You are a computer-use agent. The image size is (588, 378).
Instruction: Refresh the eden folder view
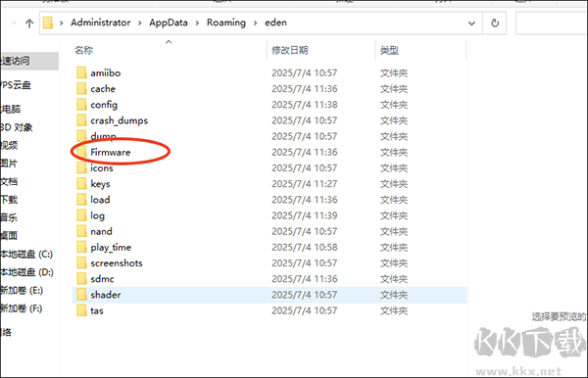(x=495, y=24)
